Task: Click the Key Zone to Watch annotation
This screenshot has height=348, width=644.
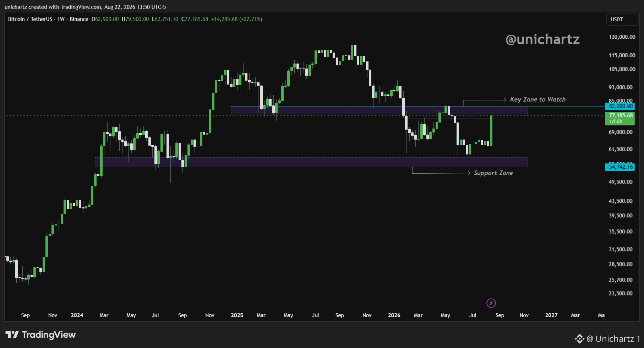Action: (x=538, y=99)
